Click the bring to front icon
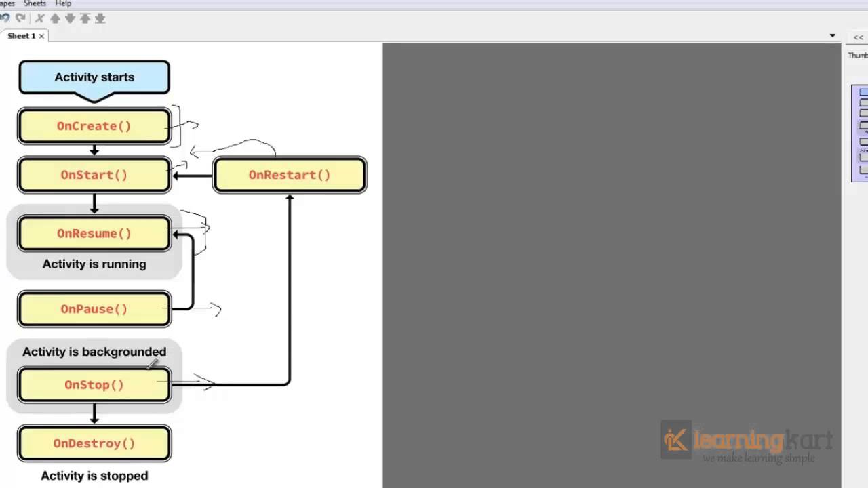Image resolution: width=868 pixels, height=488 pixels. click(85, 18)
